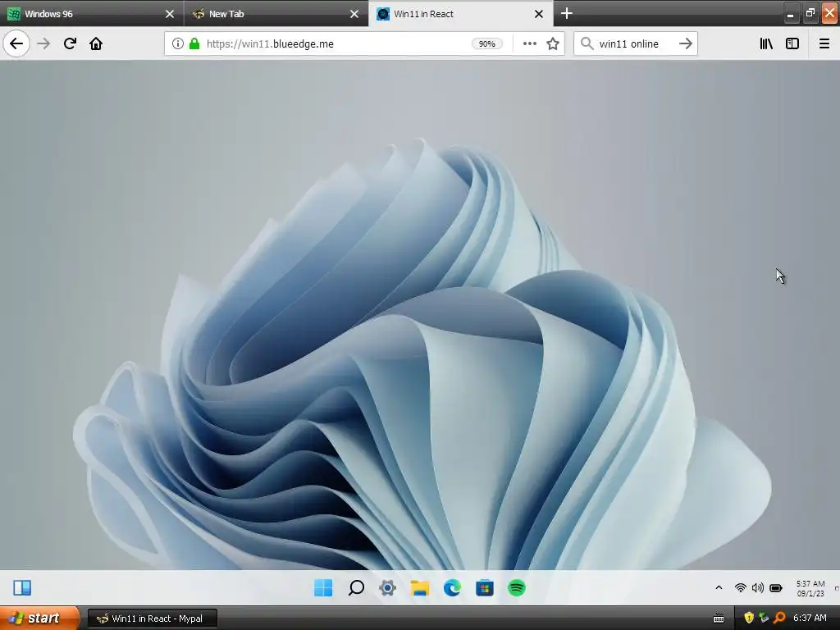Go back to previous page
The image size is (840, 630).
[16, 43]
